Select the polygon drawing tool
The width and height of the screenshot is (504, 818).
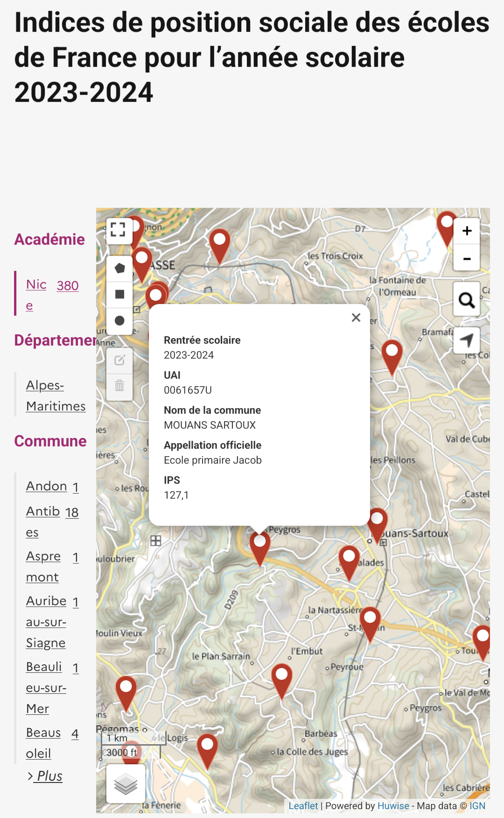coord(119,268)
